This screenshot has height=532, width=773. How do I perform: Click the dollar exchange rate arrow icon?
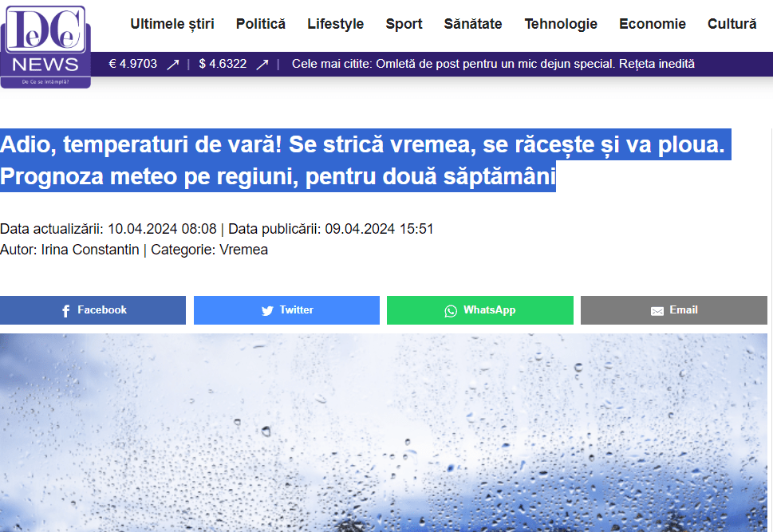[262, 65]
